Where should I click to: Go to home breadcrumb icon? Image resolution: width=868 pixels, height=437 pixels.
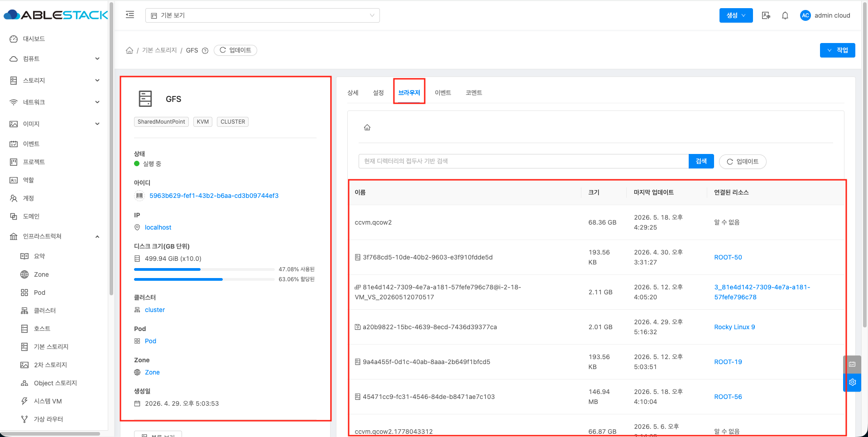129,50
